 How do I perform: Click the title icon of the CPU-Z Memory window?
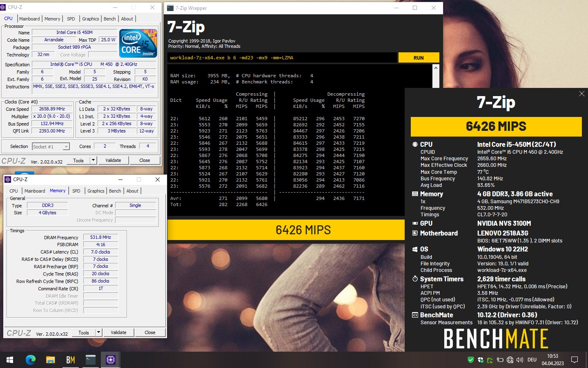[x=8, y=179]
